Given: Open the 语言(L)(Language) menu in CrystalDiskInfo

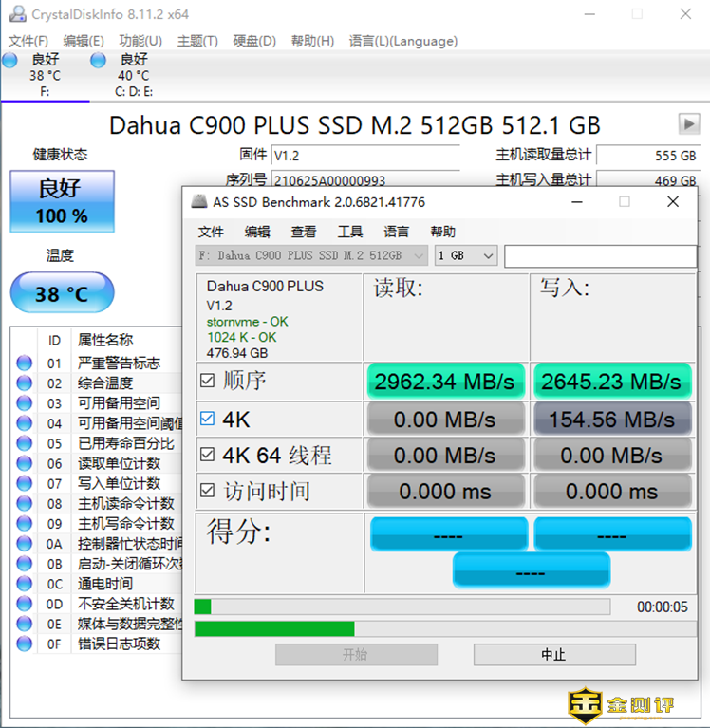Looking at the screenshot, I should click(x=402, y=41).
